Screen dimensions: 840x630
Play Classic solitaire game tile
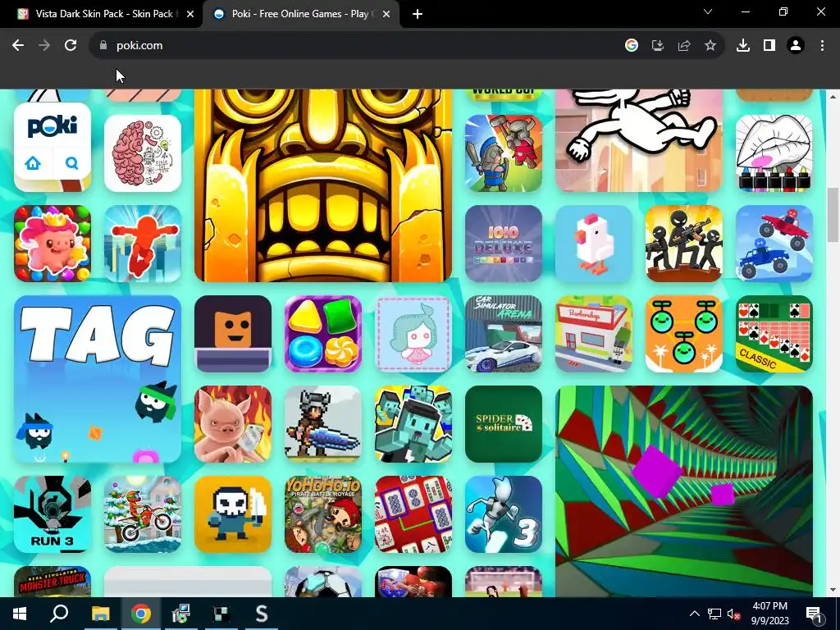[x=774, y=334]
